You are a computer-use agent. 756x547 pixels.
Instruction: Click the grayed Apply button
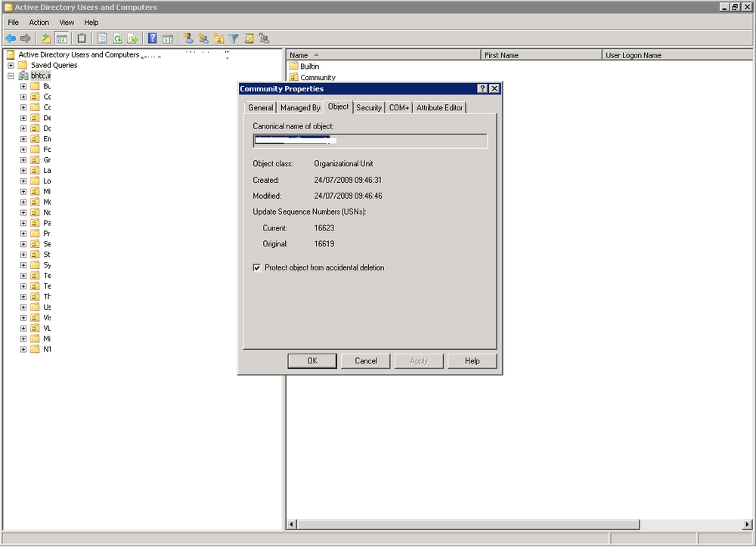419,360
